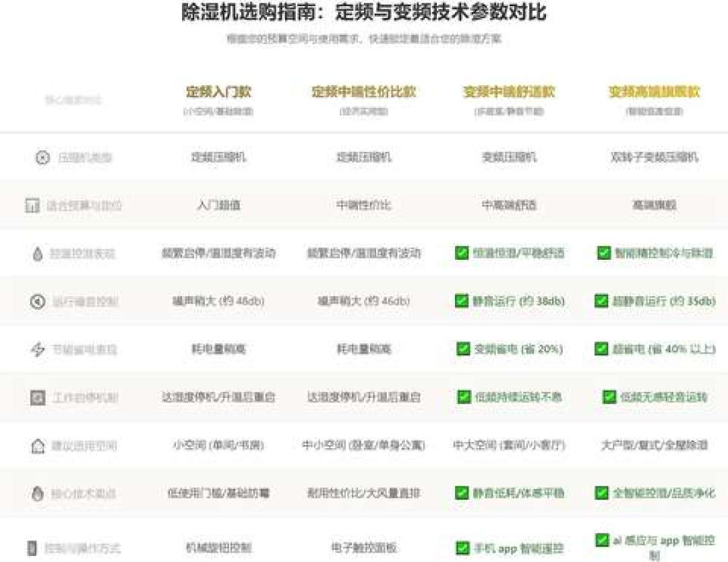Image resolution: width=728 pixels, height=562 pixels.
Task: Click the house icon beside 建议适用空间
Action: tap(38, 446)
